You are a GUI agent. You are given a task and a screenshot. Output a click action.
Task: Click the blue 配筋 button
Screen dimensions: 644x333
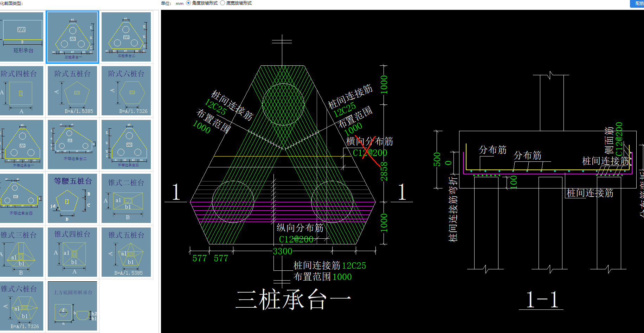pos(637,4)
